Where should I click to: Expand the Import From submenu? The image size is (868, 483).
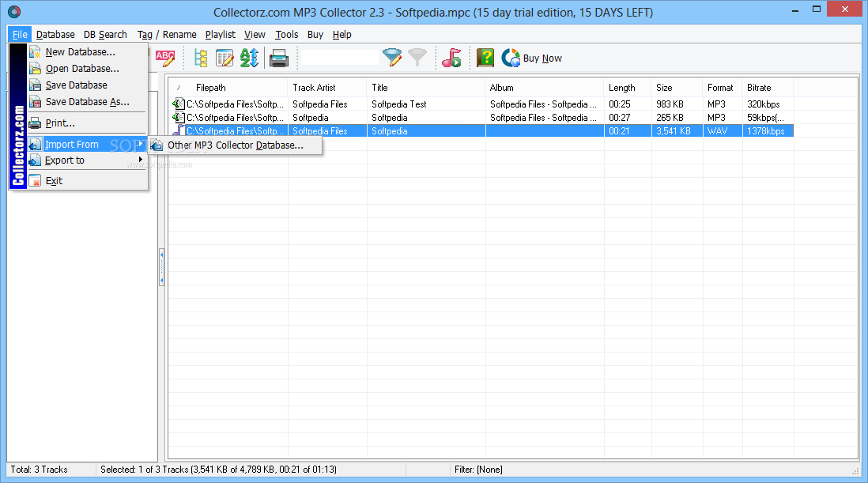[x=87, y=145]
